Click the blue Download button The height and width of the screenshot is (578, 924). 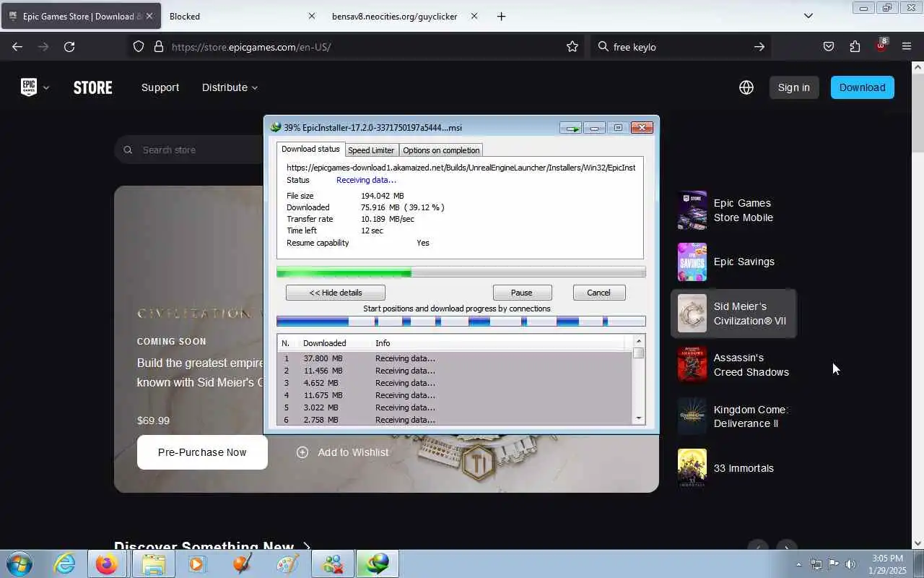pyautogui.click(x=862, y=87)
